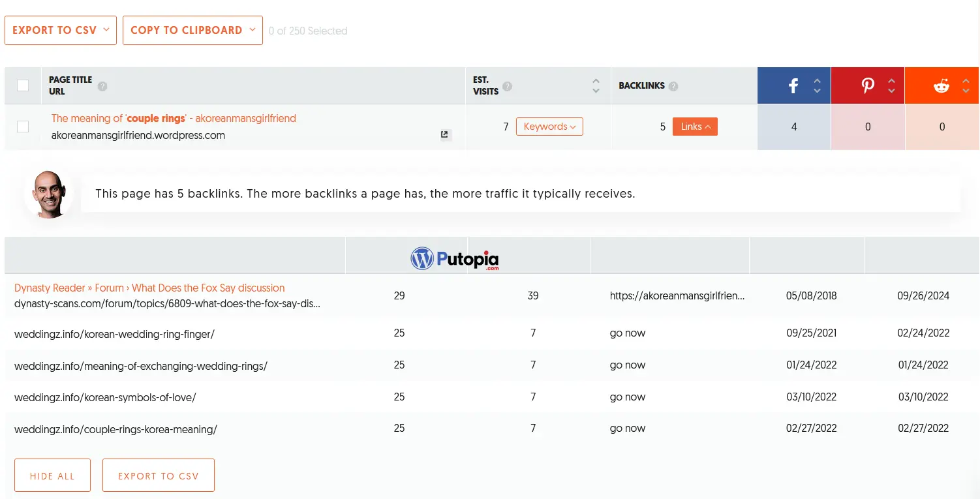Open 'The meaning of couple rings' title link
Image resolution: width=980 pixels, height=499 pixels.
click(174, 119)
